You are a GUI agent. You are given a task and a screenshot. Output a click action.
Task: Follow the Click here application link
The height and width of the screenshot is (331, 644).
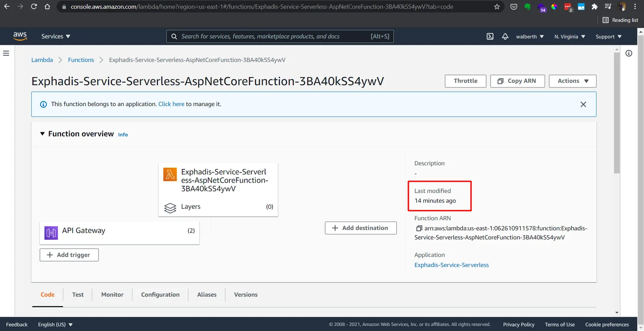pyautogui.click(x=171, y=104)
